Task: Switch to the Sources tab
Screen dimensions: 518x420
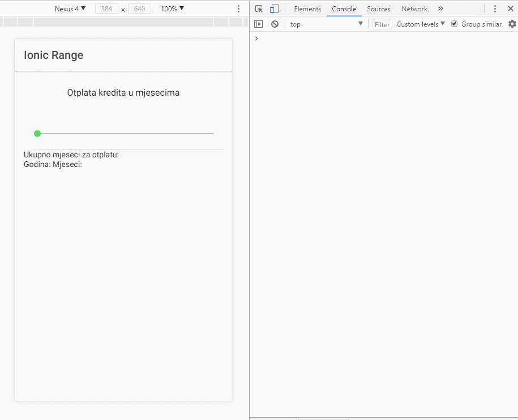Action: tap(379, 9)
